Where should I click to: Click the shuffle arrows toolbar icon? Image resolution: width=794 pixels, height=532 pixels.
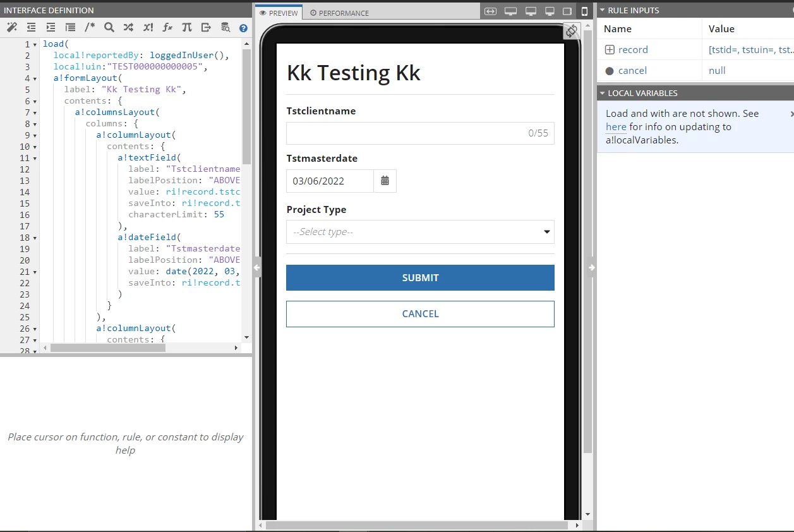[128, 27]
